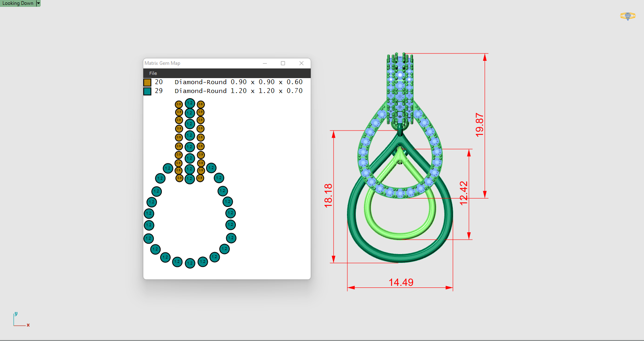Open the File menu in Gem Map

pos(153,73)
